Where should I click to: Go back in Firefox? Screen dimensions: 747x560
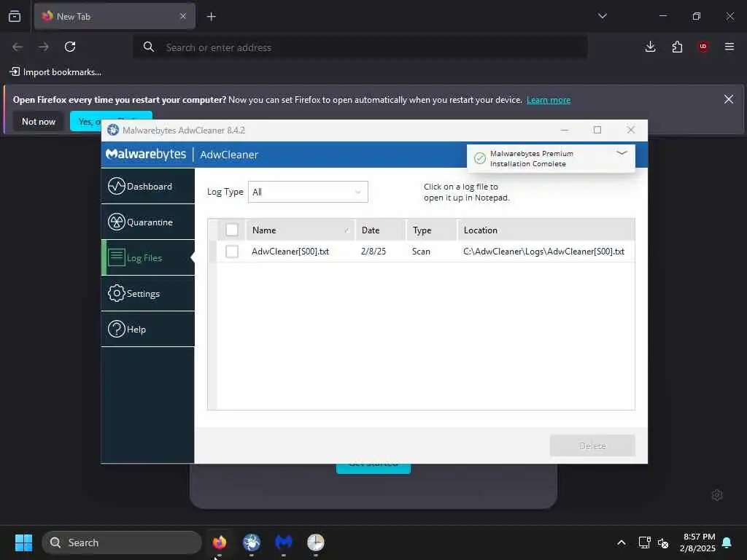point(18,47)
